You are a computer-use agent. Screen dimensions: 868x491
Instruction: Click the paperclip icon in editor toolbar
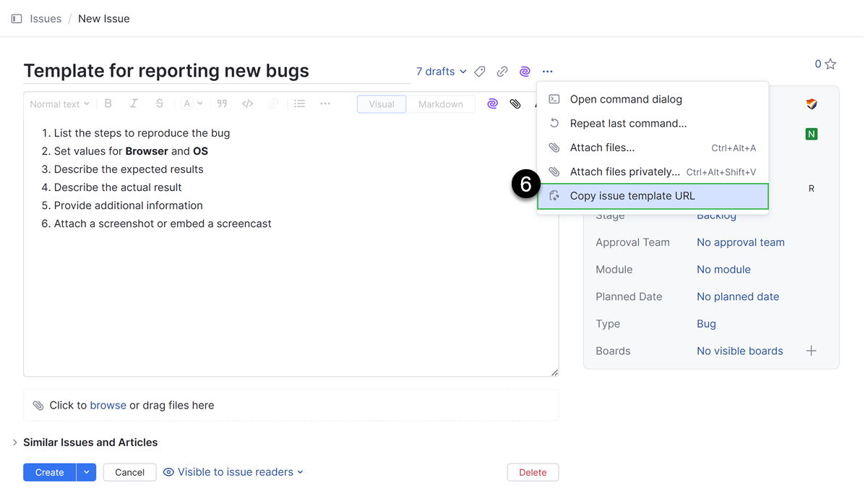click(x=515, y=104)
